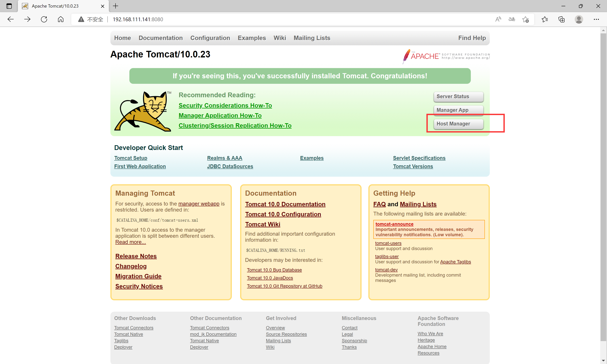Go to browser Home icon
Image resolution: width=607 pixels, height=364 pixels.
click(x=61, y=19)
